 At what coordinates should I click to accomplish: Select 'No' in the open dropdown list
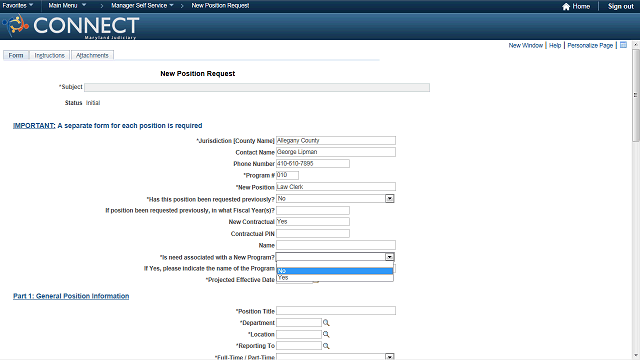tap(335, 271)
